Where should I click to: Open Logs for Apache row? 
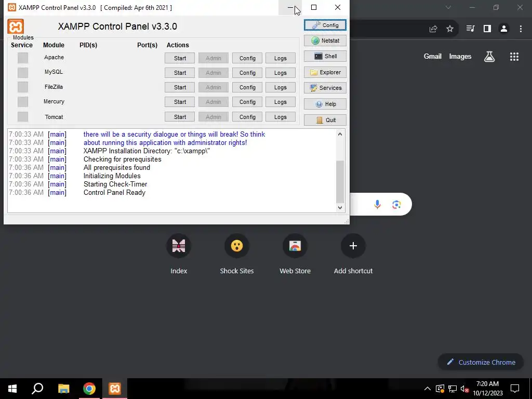(280, 58)
